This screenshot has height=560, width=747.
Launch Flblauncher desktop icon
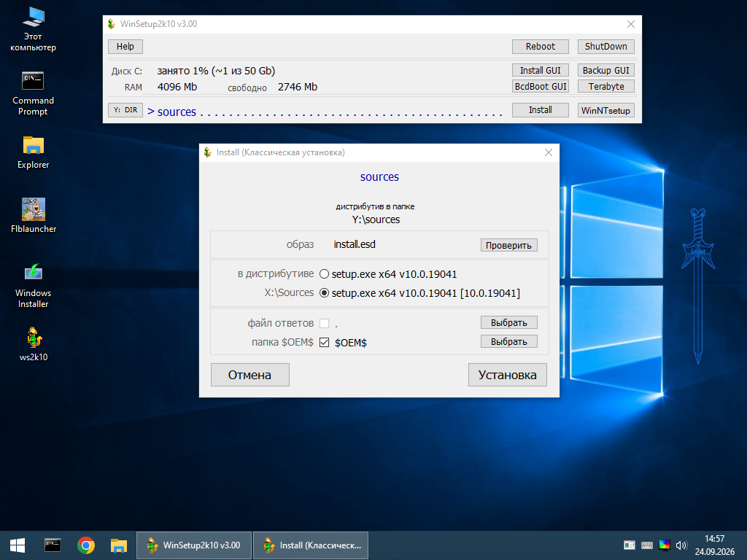tap(34, 215)
